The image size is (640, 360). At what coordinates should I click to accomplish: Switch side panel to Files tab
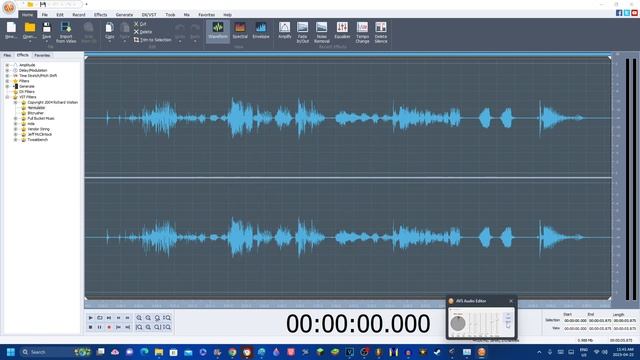pos(7,55)
